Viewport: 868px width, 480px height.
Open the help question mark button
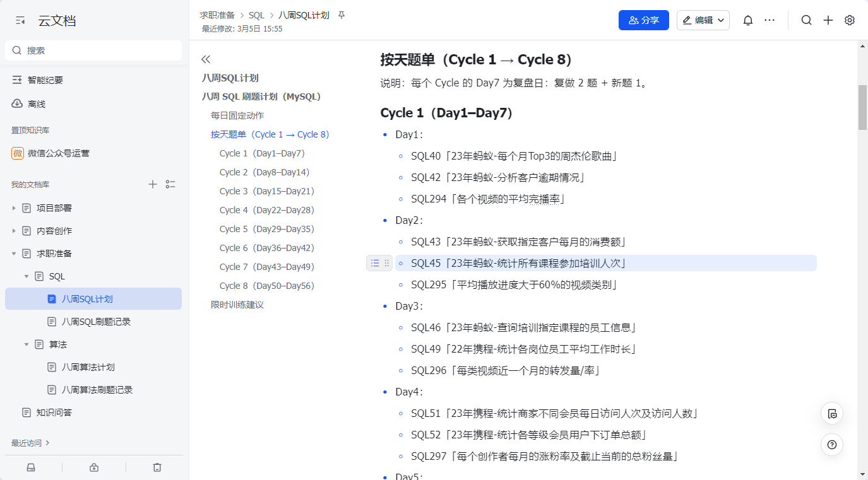[x=832, y=445]
